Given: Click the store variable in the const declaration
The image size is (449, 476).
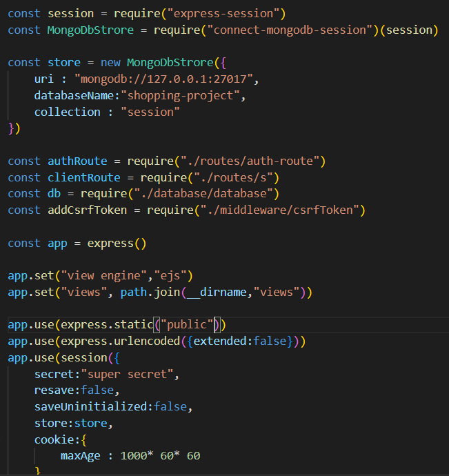Looking at the screenshot, I should pos(64,63).
